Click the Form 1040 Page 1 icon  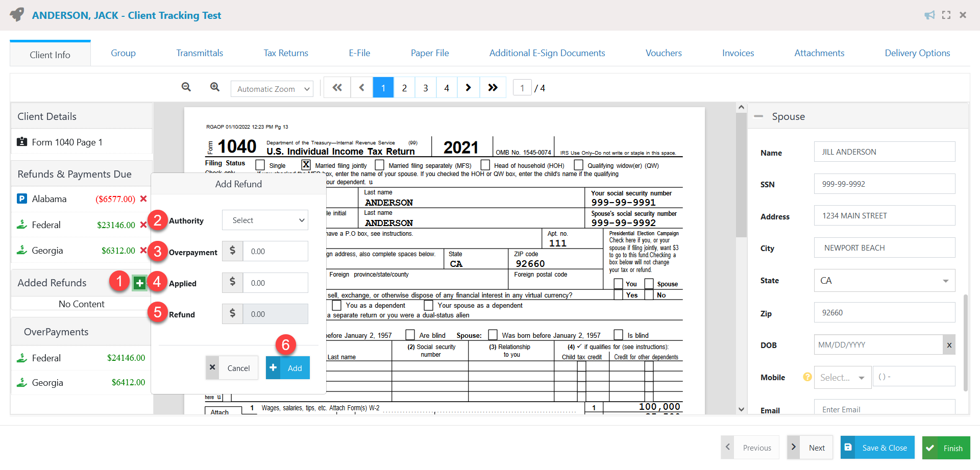(x=22, y=142)
